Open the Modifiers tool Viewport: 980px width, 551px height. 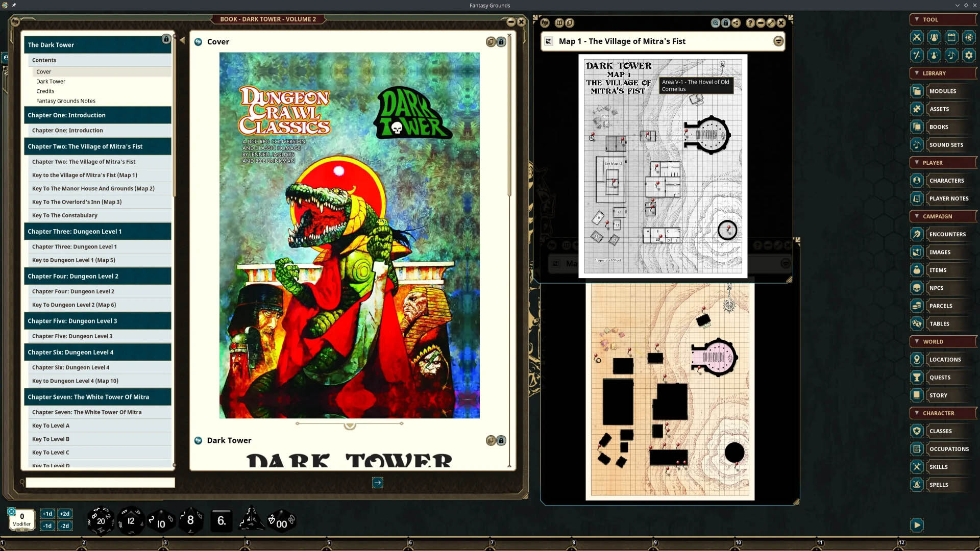click(x=917, y=56)
